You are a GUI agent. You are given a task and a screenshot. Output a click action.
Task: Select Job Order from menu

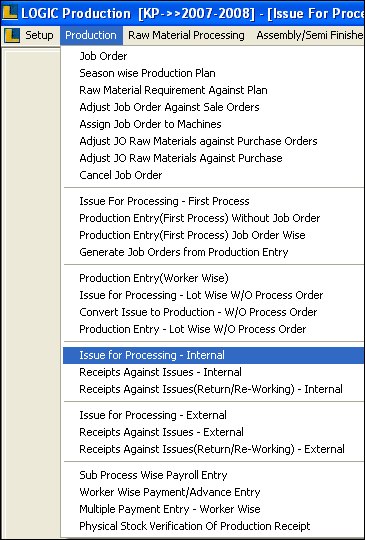103,56
